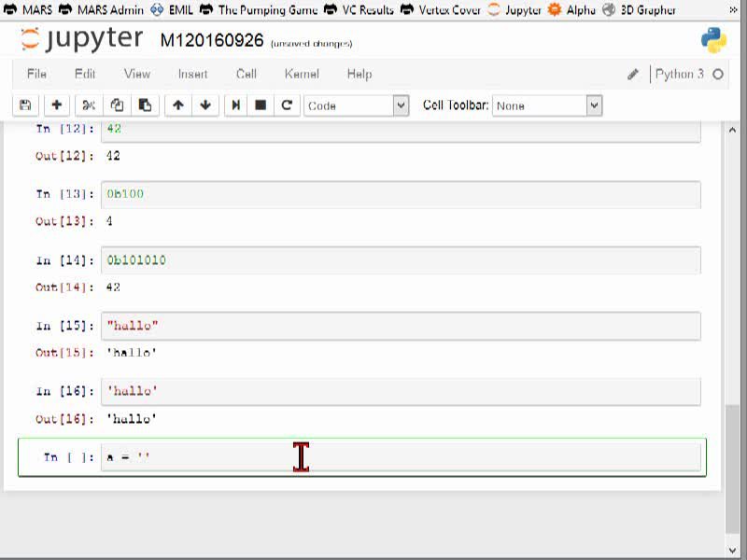Move selected cell down arrow
The width and height of the screenshot is (747, 560).
click(x=205, y=105)
